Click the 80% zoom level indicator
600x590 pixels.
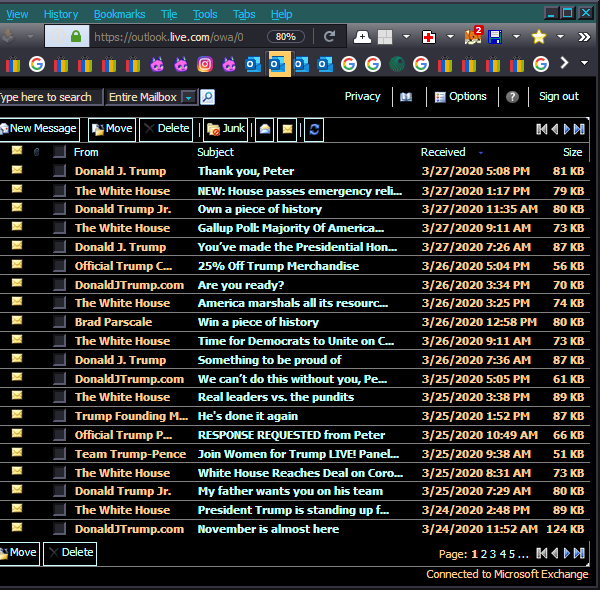[x=286, y=37]
